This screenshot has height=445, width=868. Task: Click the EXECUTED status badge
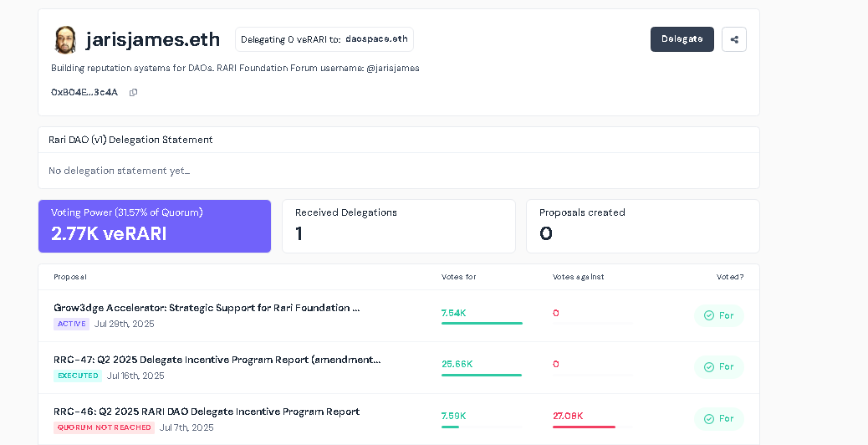(78, 376)
